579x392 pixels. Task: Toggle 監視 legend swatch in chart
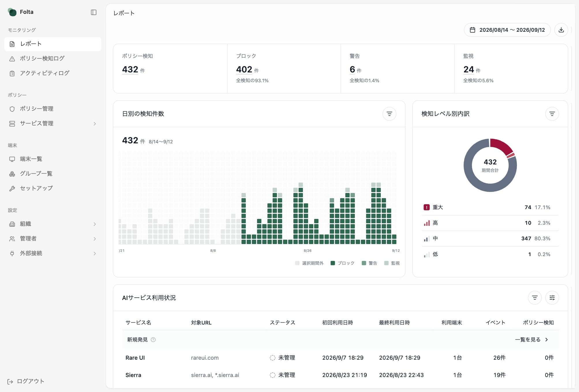(386, 263)
